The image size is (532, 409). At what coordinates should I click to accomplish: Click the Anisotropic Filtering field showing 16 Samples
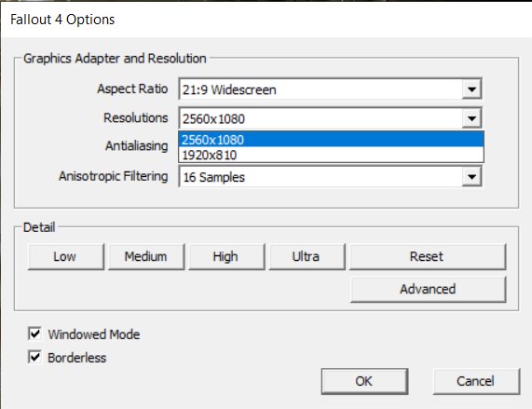click(x=330, y=177)
